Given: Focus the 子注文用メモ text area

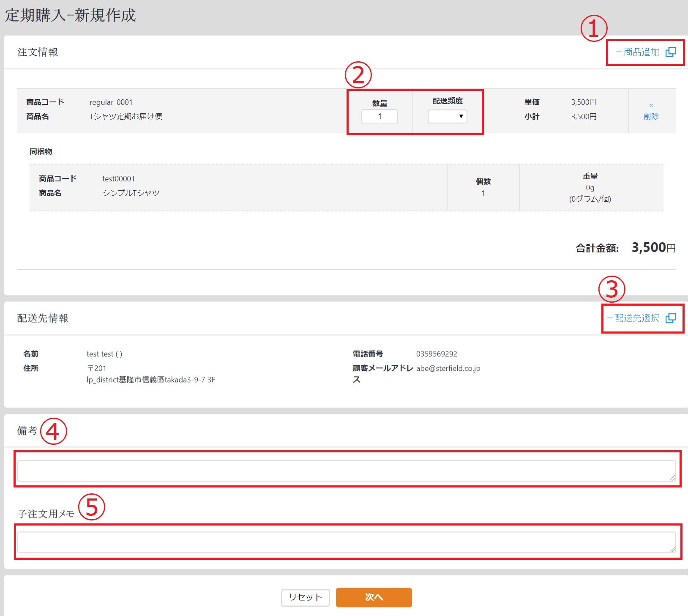Looking at the screenshot, I should (x=346, y=542).
